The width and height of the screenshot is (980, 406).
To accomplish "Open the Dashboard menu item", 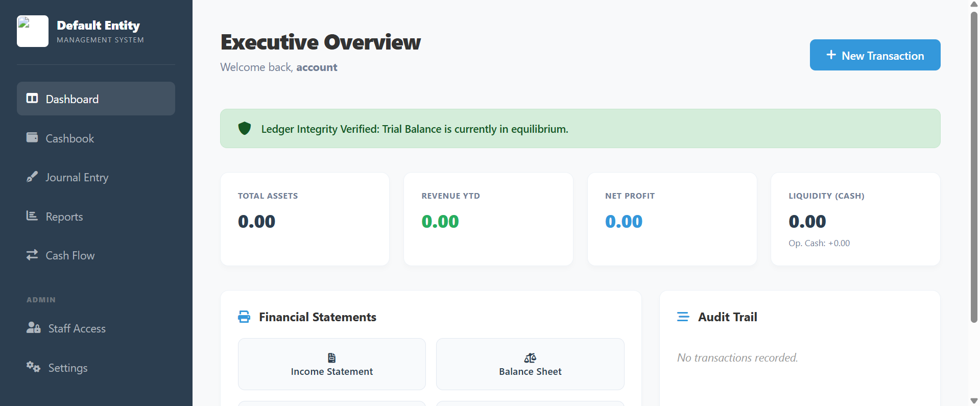I will click(96, 99).
